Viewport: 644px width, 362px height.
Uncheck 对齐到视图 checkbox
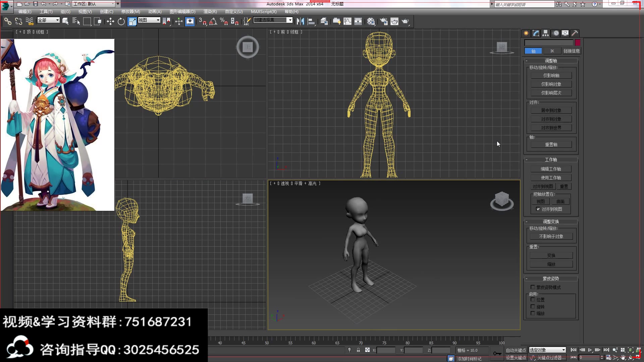point(538,209)
